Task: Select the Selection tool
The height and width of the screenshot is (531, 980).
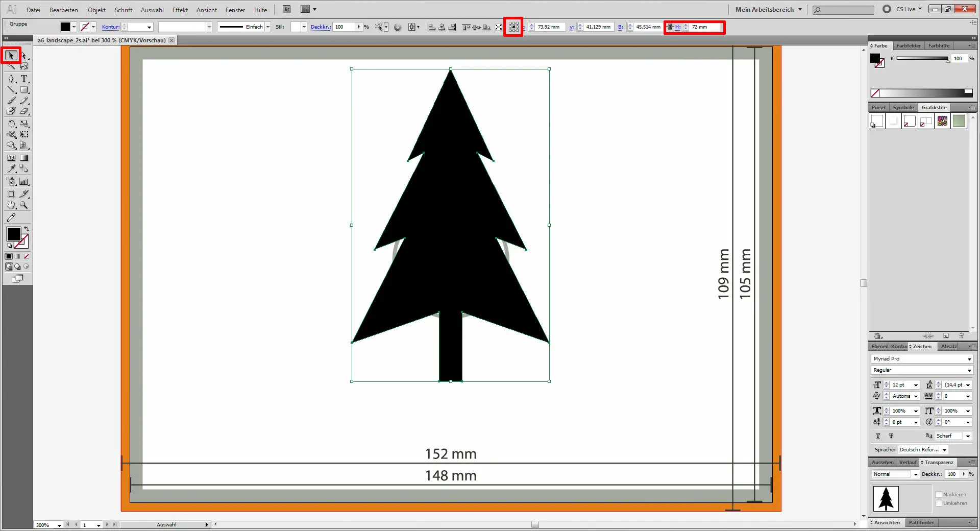Action: tap(11, 56)
